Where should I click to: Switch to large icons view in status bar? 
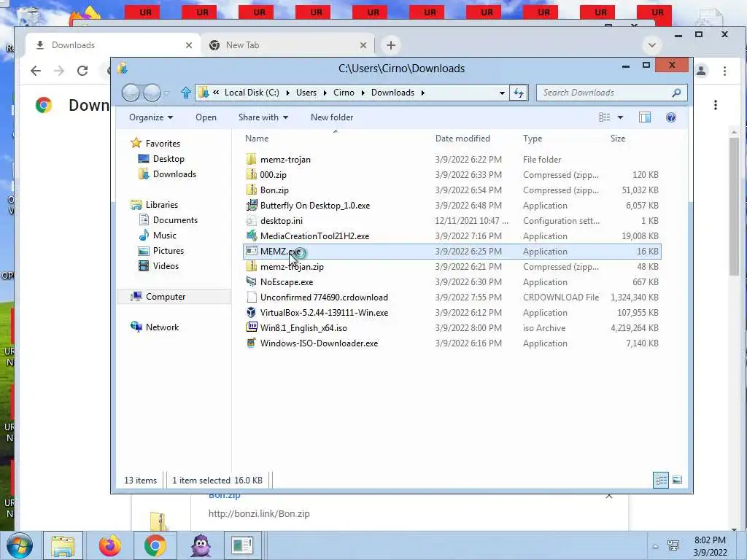(677, 480)
